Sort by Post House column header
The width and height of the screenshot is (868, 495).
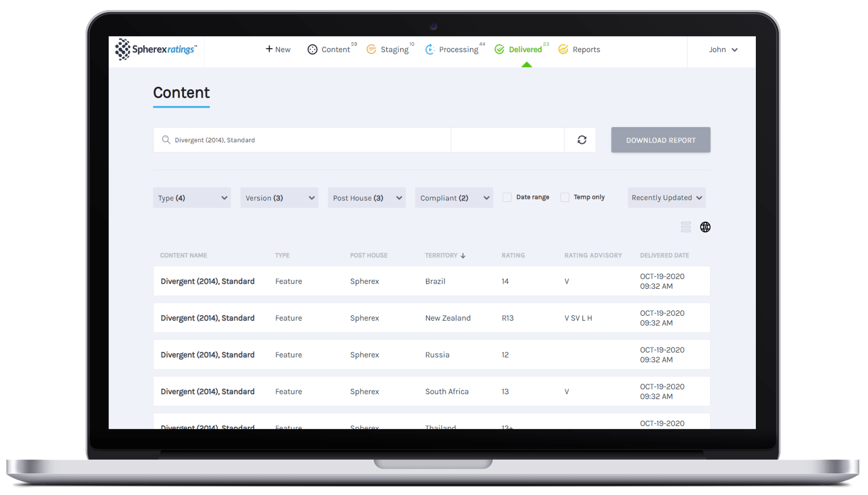click(368, 256)
